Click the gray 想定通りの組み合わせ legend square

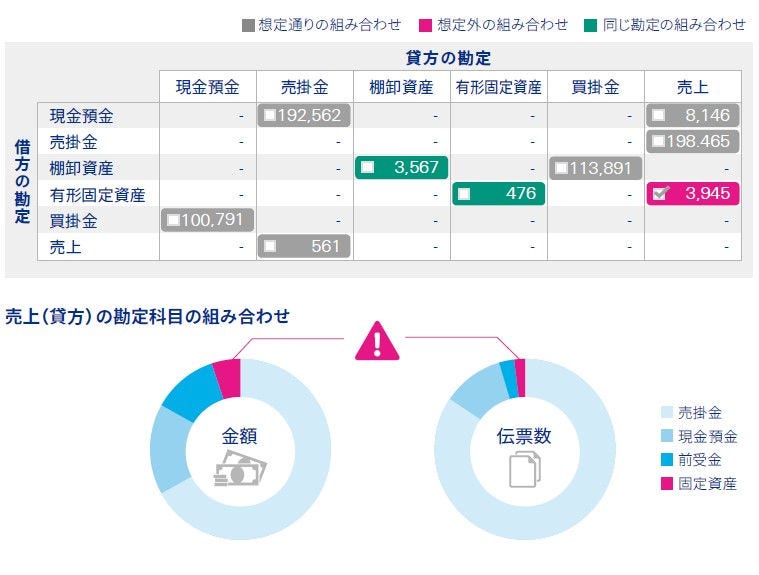tap(248, 25)
